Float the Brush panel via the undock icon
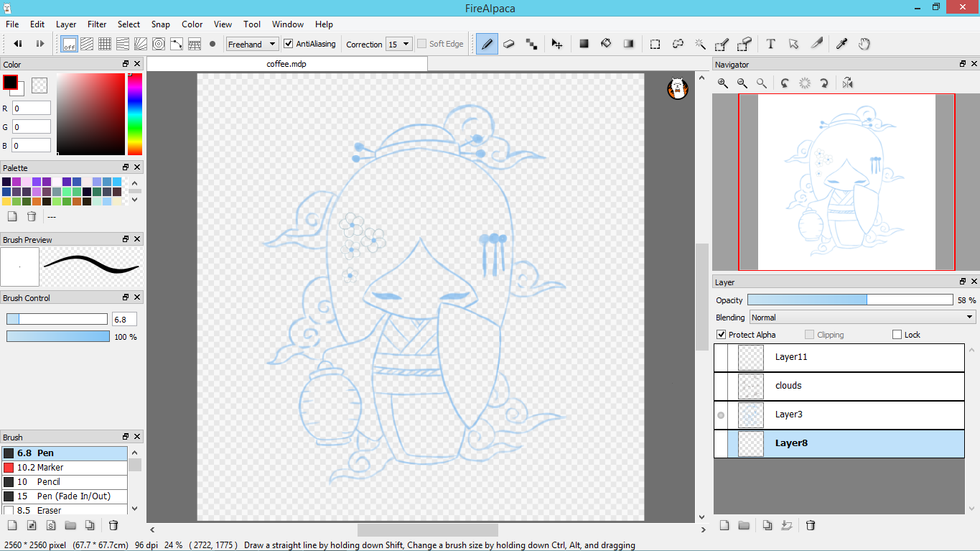The width and height of the screenshot is (980, 551). tap(126, 436)
